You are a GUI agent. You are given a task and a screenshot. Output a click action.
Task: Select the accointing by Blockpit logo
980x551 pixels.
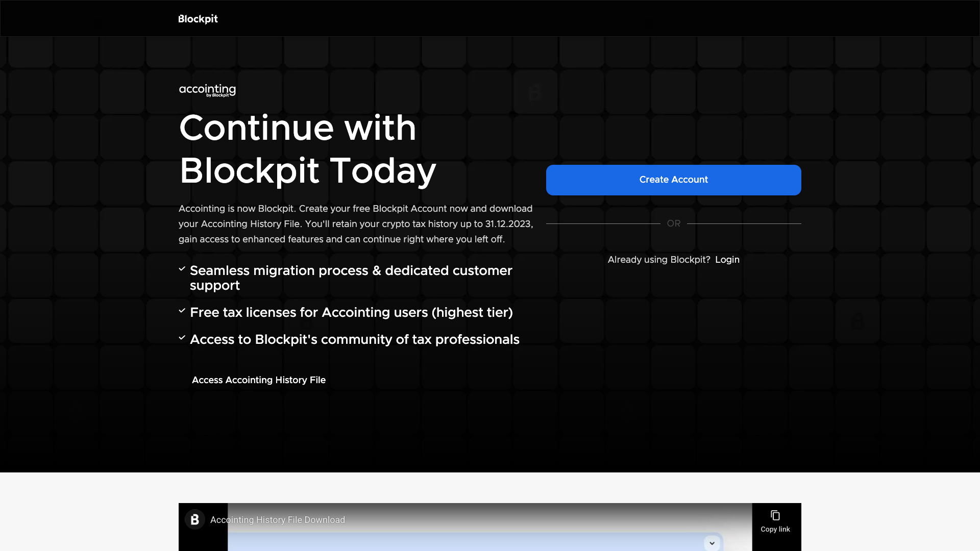pos(207,90)
